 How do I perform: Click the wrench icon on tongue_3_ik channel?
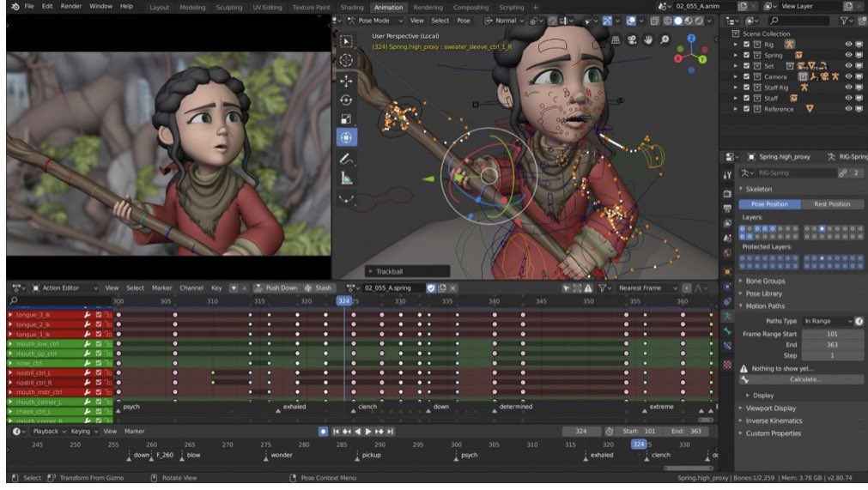(x=88, y=315)
